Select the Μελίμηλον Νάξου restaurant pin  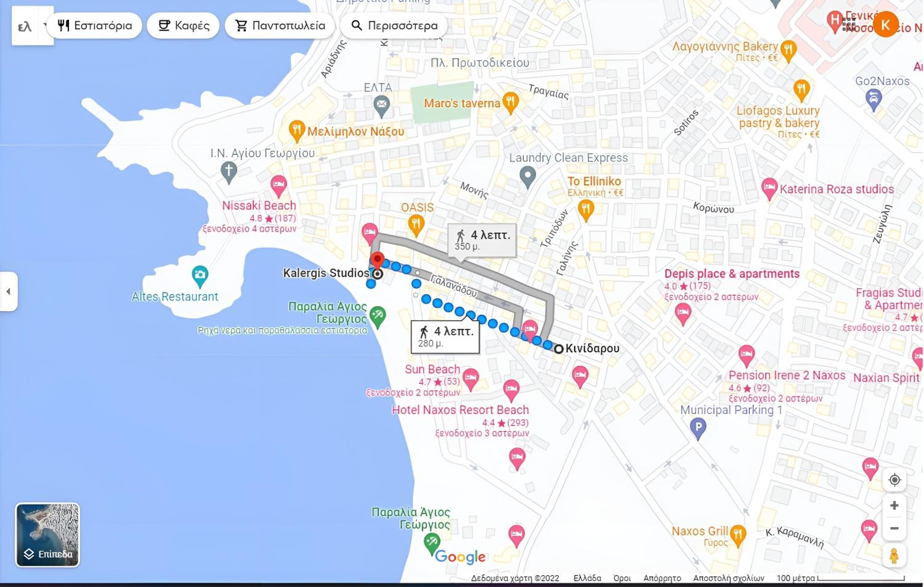pos(297,131)
